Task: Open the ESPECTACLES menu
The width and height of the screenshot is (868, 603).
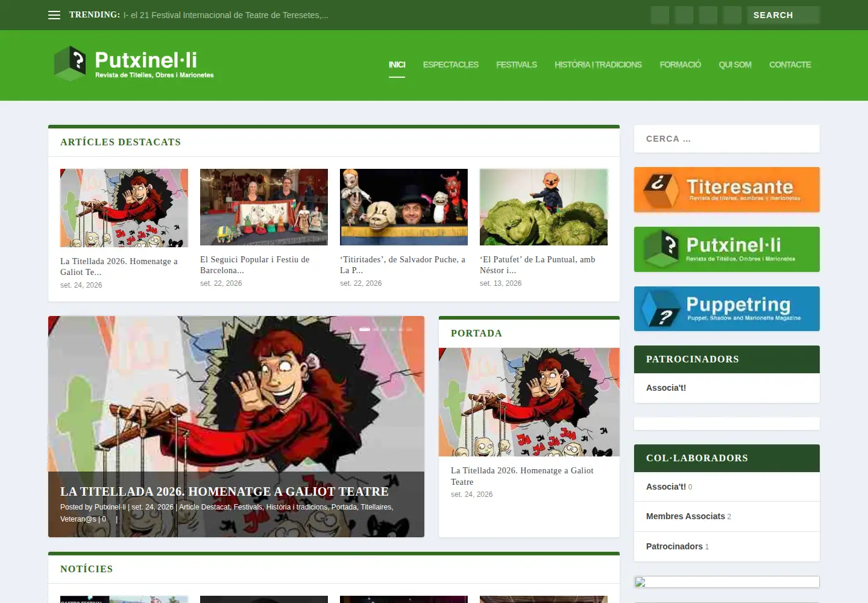Action: pyautogui.click(x=451, y=65)
